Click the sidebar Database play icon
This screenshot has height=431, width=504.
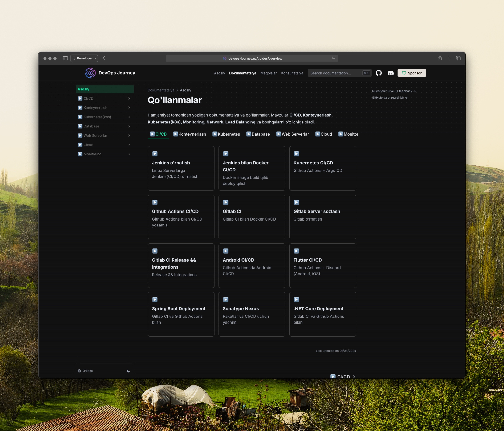[x=80, y=126]
